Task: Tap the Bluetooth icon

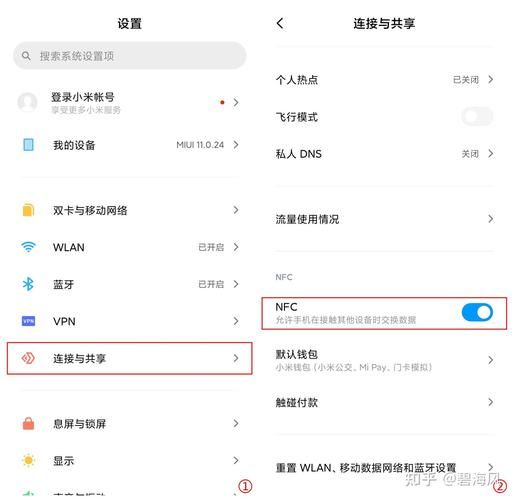Action: pyautogui.click(x=28, y=284)
